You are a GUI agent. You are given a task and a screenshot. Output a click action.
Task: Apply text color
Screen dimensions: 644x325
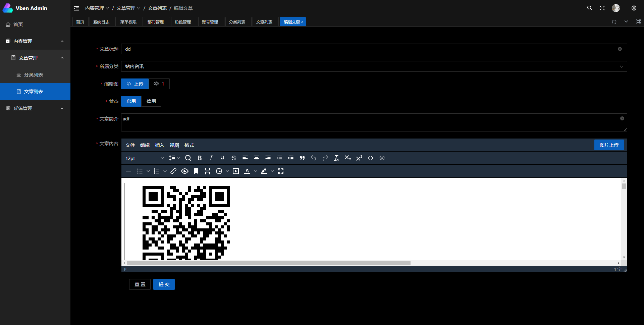(x=247, y=171)
